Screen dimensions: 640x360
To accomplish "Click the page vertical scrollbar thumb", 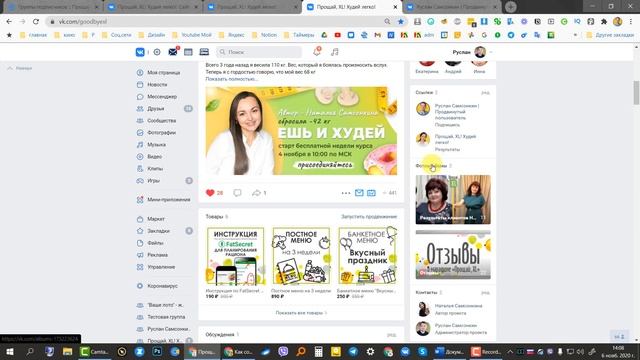I will click(x=636, y=93).
